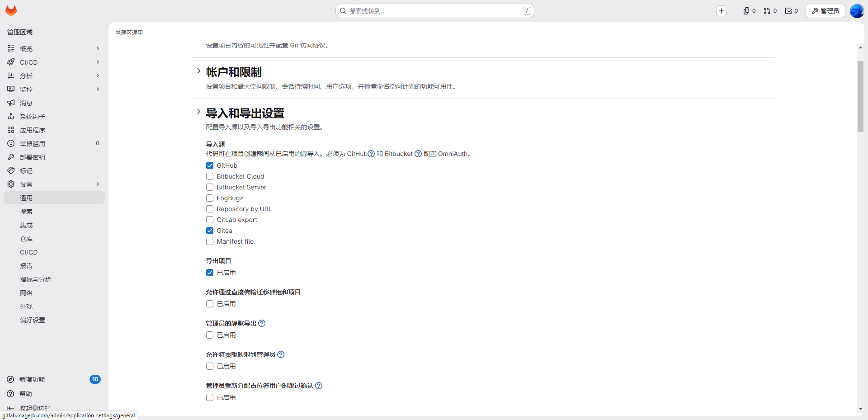
Task: Click the GitLab fox logo
Action: point(11,11)
